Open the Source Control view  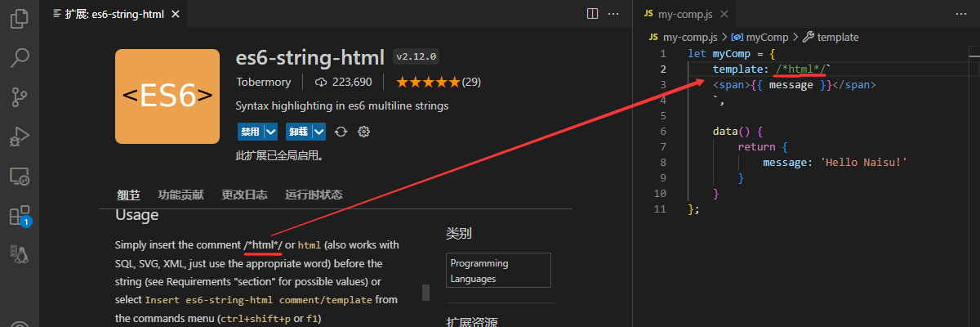(x=19, y=97)
